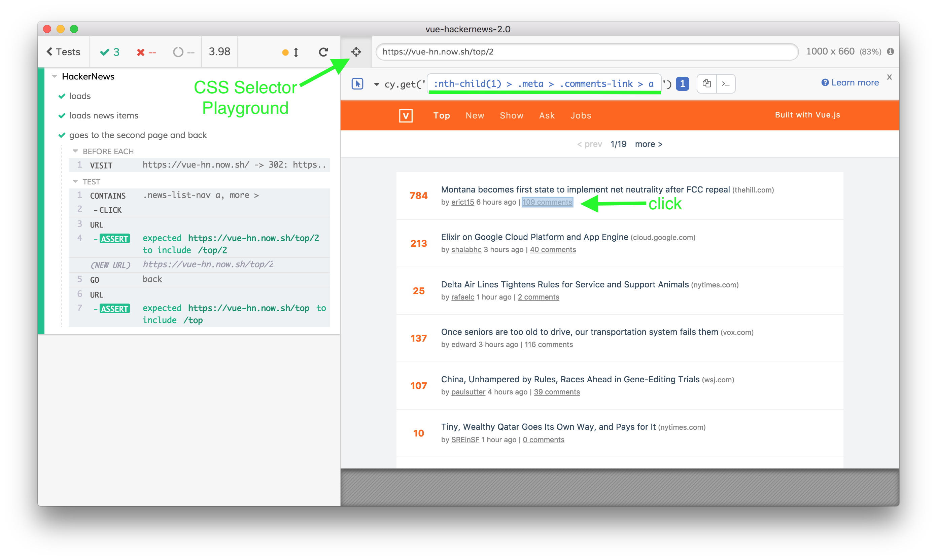Print the selector to console
Screen dimensions: 937x560
726,83
